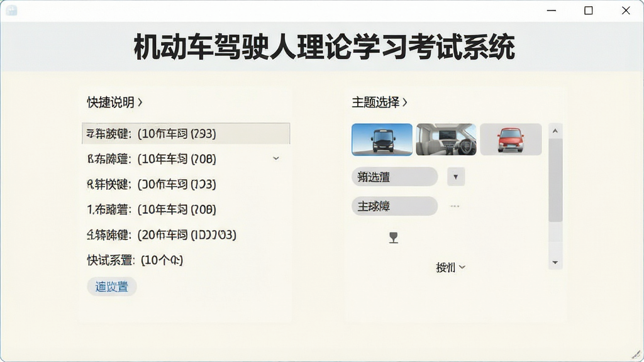The height and width of the screenshot is (362, 644).
Task: Click the goblet icon below the theme pills
Action: [394, 238]
